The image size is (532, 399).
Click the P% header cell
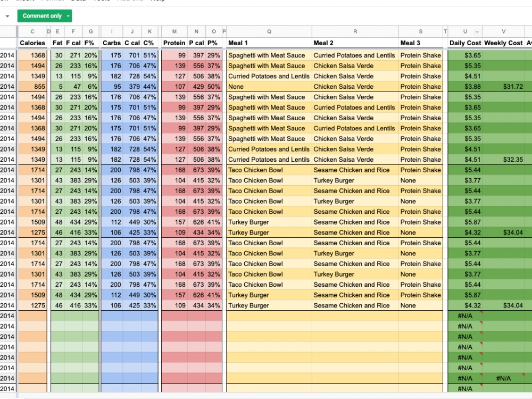click(x=213, y=43)
